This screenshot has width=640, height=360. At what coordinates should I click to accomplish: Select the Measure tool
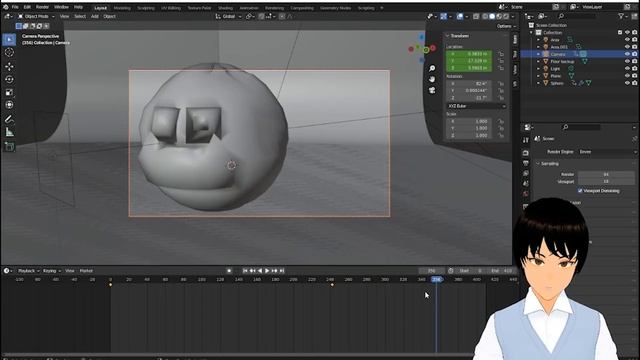[9, 132]
